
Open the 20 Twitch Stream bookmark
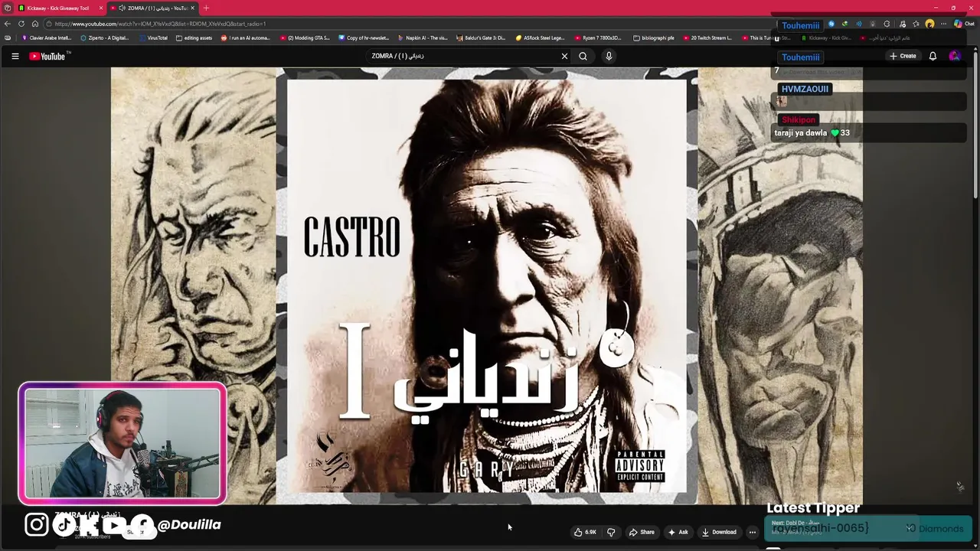[707, 37]
